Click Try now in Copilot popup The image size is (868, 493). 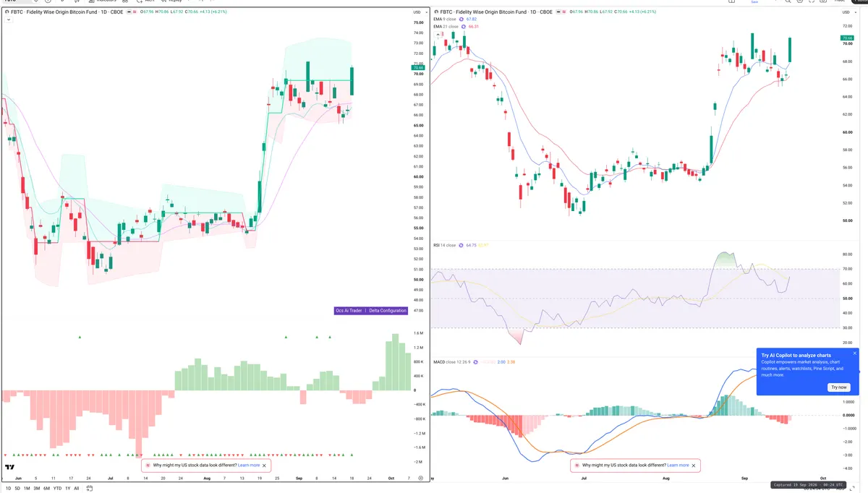838,387
